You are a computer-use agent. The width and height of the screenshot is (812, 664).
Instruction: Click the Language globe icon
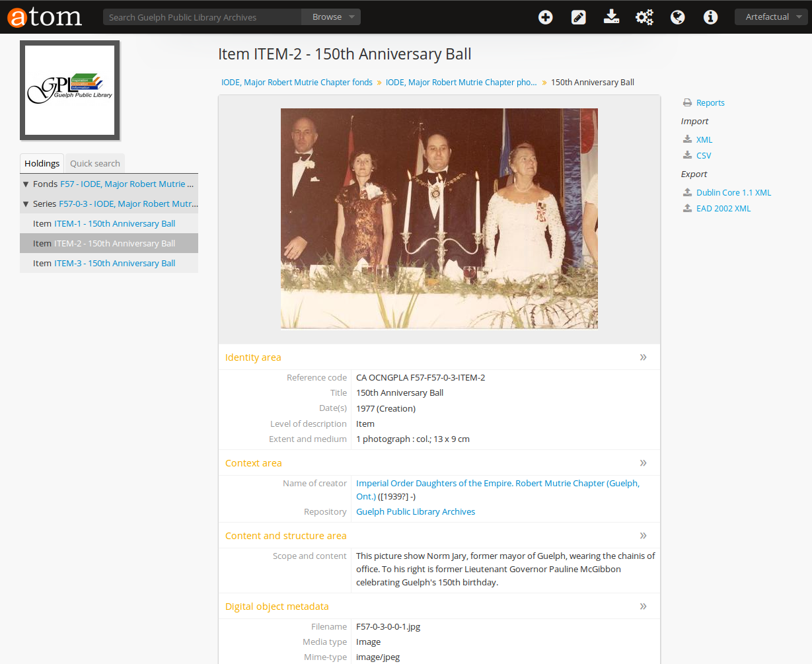tap(677, 17)
